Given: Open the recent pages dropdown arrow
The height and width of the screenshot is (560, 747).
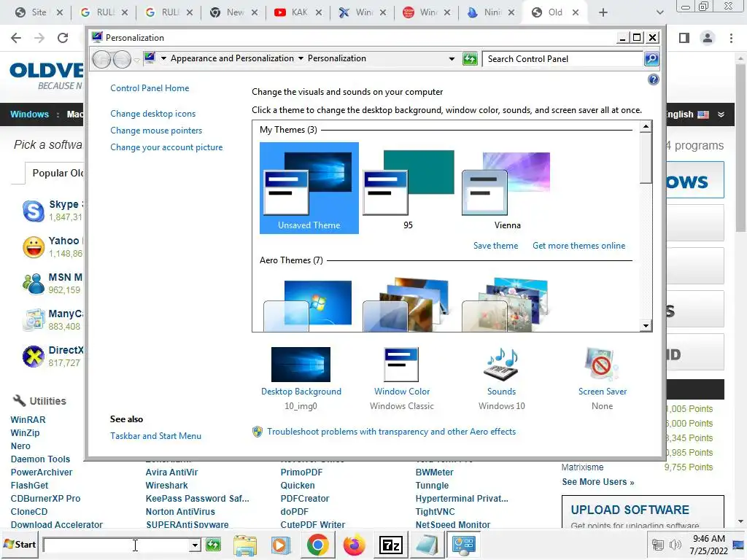Looking at the screenshot, I should pos(136,60).
